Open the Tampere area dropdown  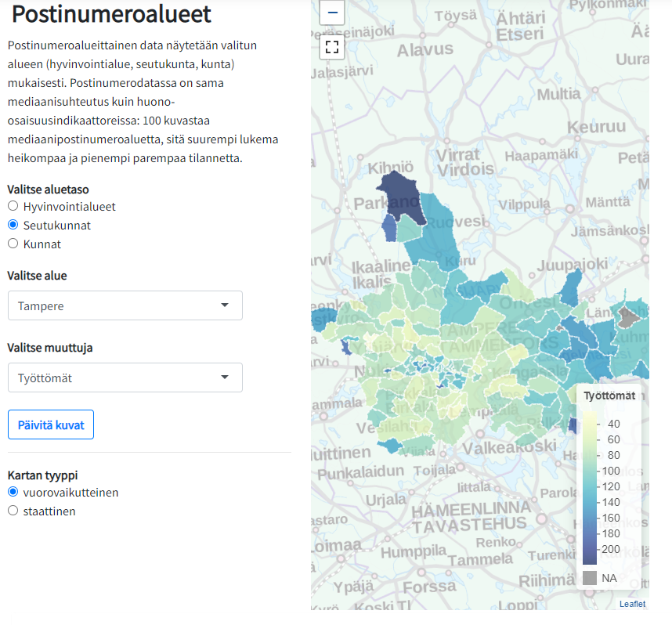pos(125,305)
